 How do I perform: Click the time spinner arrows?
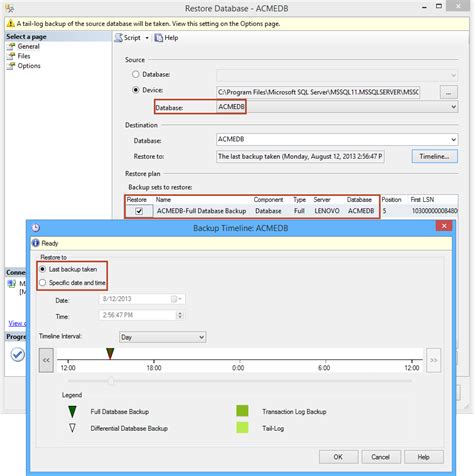(x=180, y=315)
